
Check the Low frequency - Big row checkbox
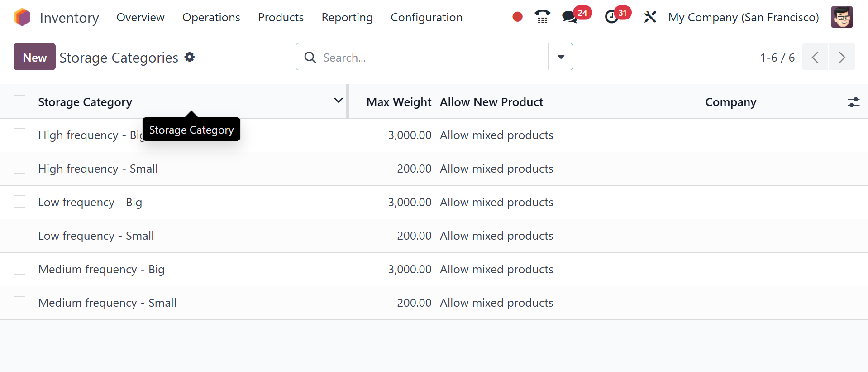pos(19,202)
